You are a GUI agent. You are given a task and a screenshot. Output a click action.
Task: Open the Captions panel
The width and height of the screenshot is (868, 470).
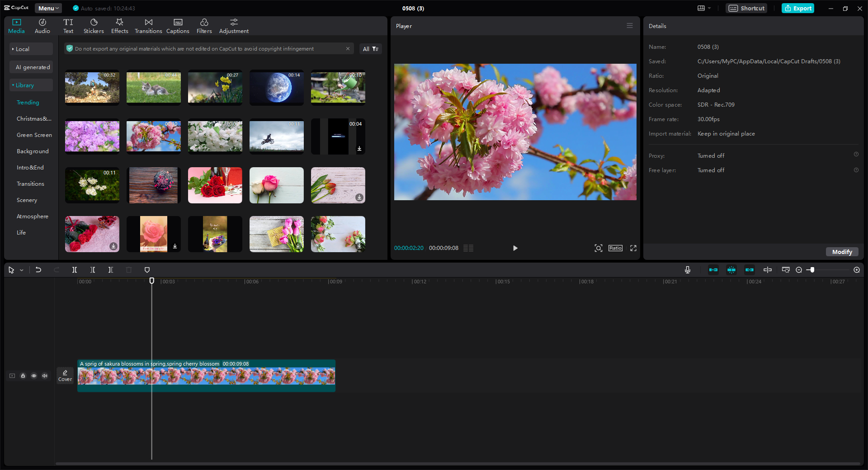point(177,25)
